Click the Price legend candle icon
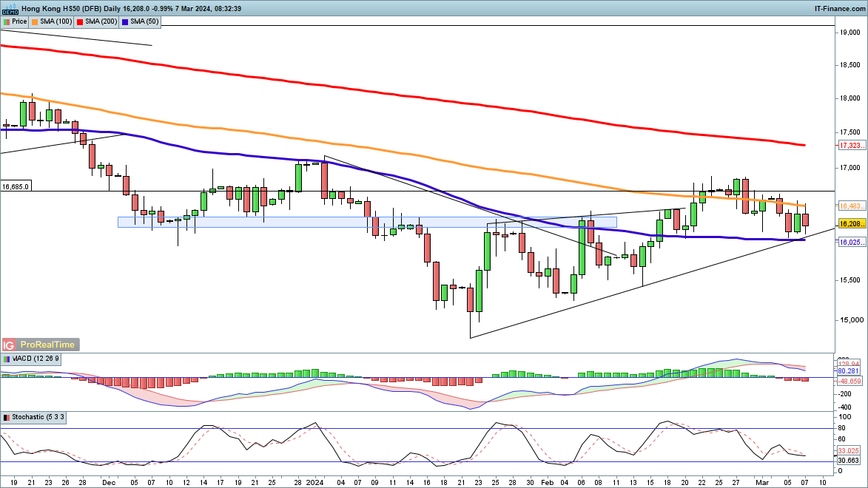Image resolution: width=868 pixels, height=488 pixels. pos(7,21)
